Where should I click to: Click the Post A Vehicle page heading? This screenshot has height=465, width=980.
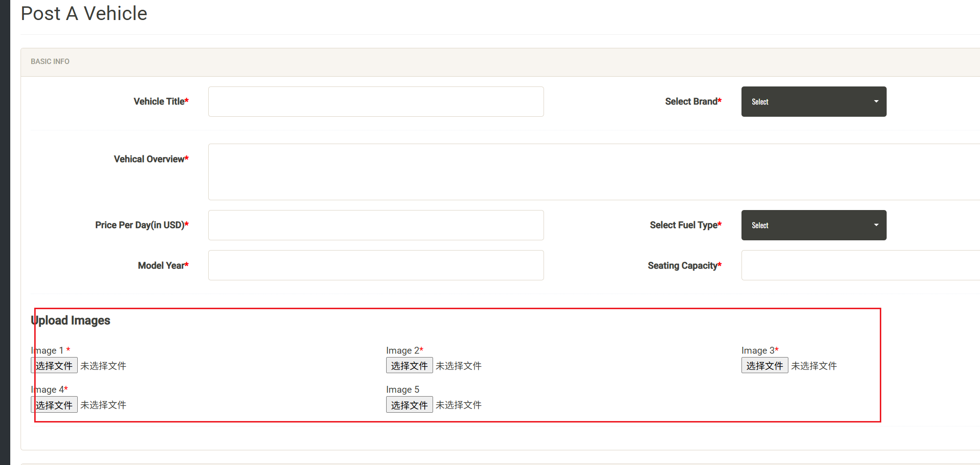(84, 14)
